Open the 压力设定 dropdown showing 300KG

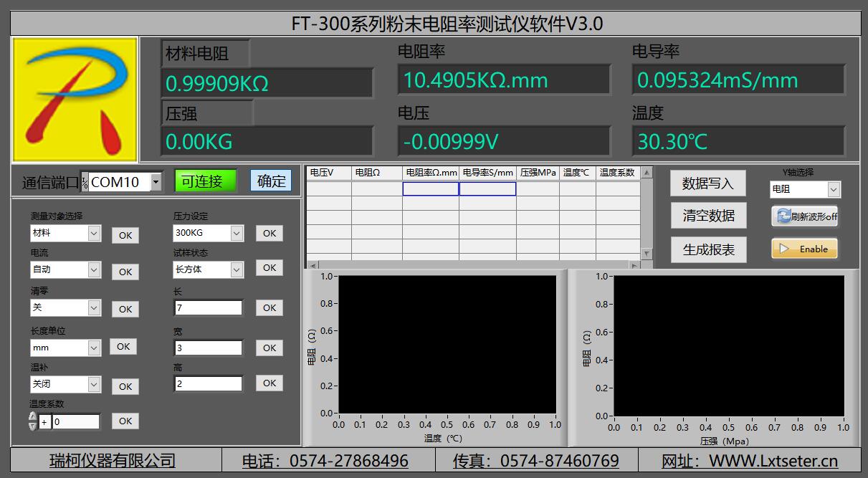tap(237, 233)
